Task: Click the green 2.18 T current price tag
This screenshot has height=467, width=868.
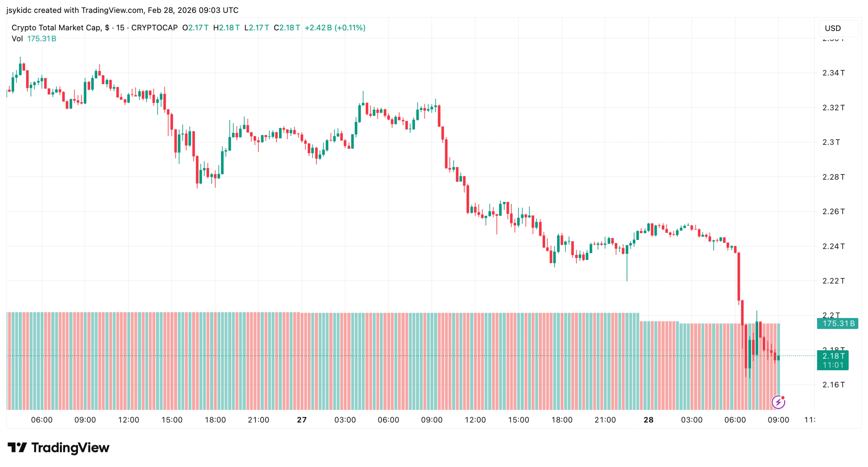Action: [x=833, y=356]
